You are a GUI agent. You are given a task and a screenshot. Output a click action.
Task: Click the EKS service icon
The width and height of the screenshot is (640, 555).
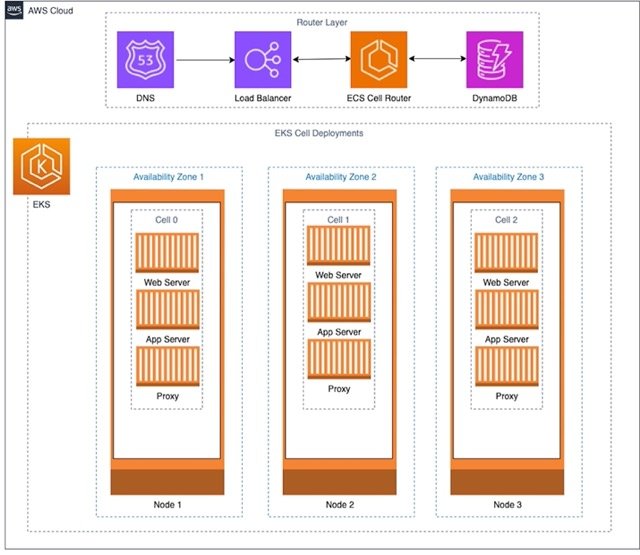(41, 166)
